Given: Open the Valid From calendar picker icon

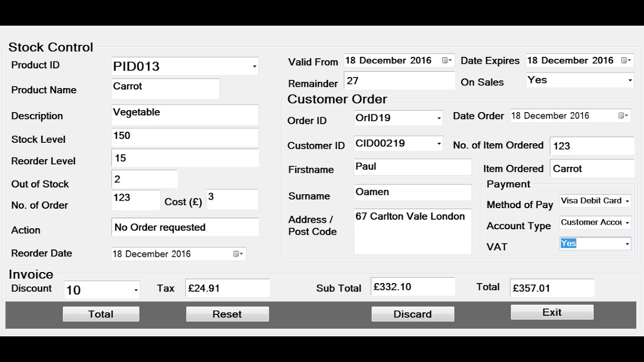Looking at the screenshot, I should 446,60.
